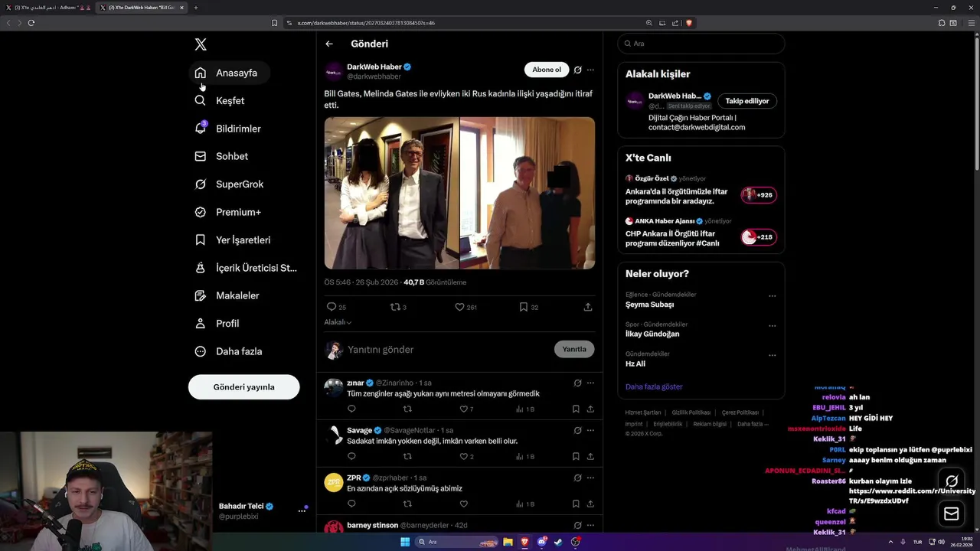Open Windows Start menu
Viewport: 980px width, 551px height.
tap(405, 542)
